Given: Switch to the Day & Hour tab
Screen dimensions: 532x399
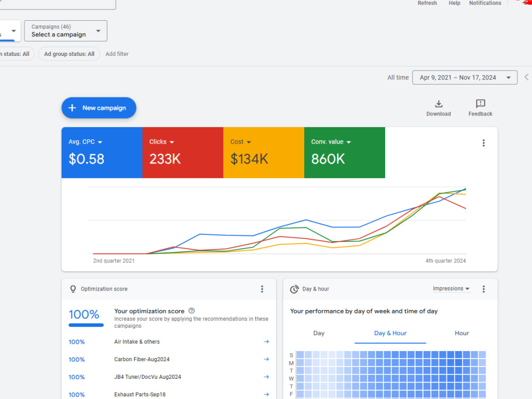Looking at the screenshot, I should click(390, 333).
